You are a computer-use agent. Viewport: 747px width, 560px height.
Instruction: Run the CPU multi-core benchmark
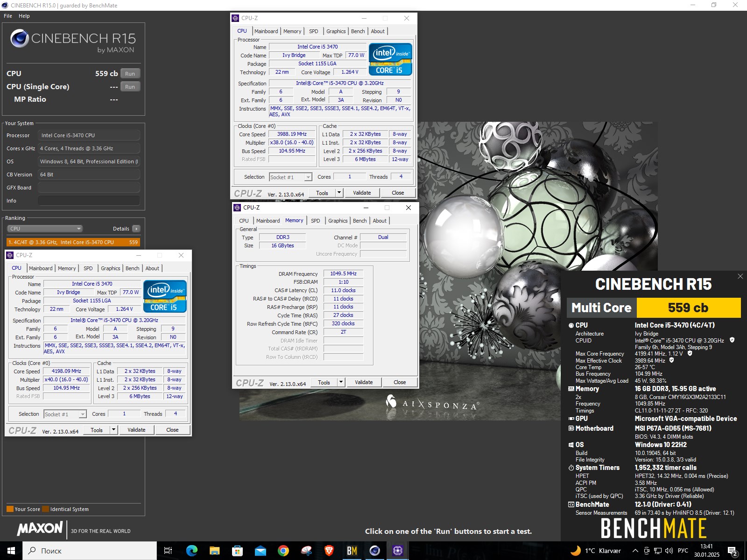coord(130,74)
